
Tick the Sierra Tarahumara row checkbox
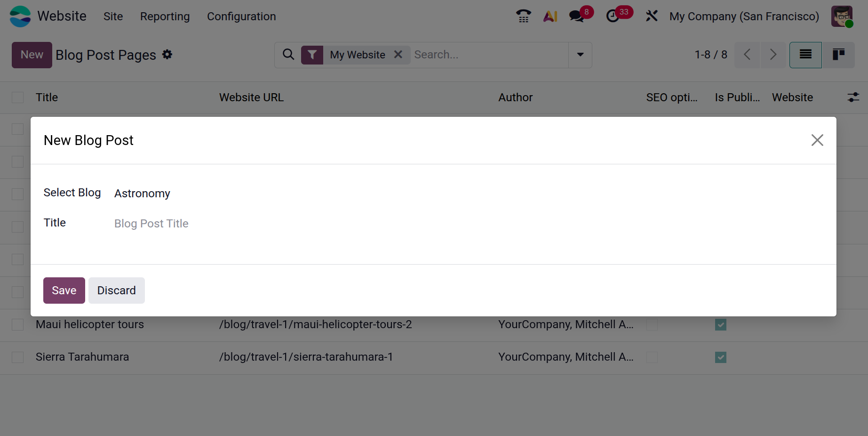pyautogui.click(x=18, y=357)
